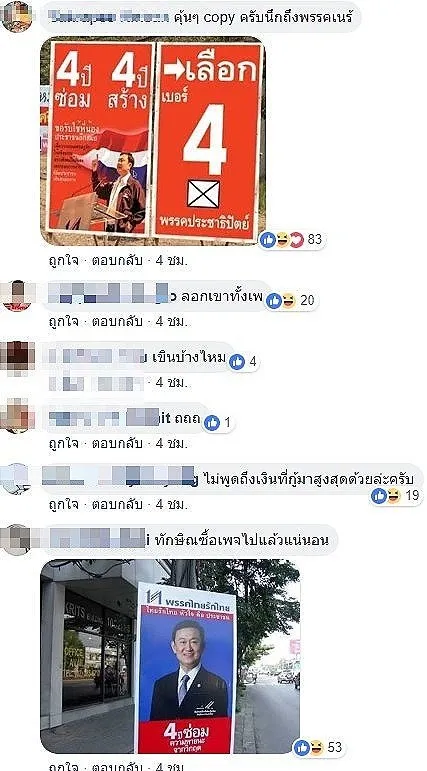
Task: Open the avatar beside the ทักษิณซื้อเพจ comment
Action: tap(17, 539)
